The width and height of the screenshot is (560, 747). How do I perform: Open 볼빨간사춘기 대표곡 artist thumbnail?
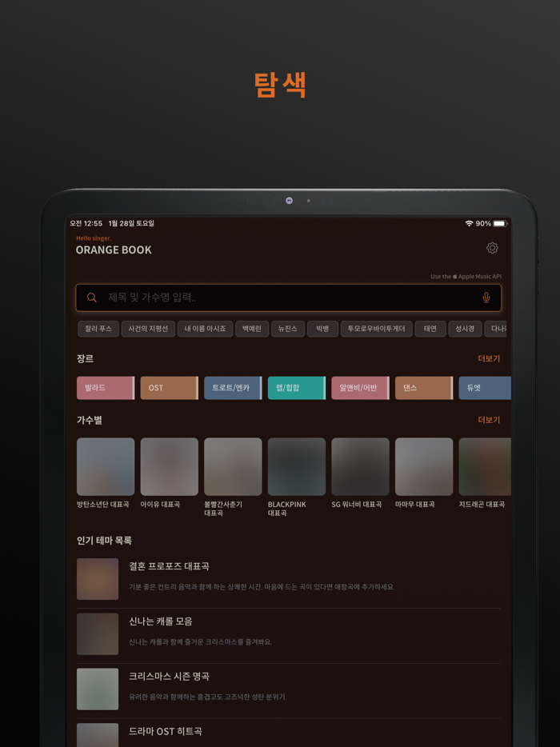[x=233, y=467]
